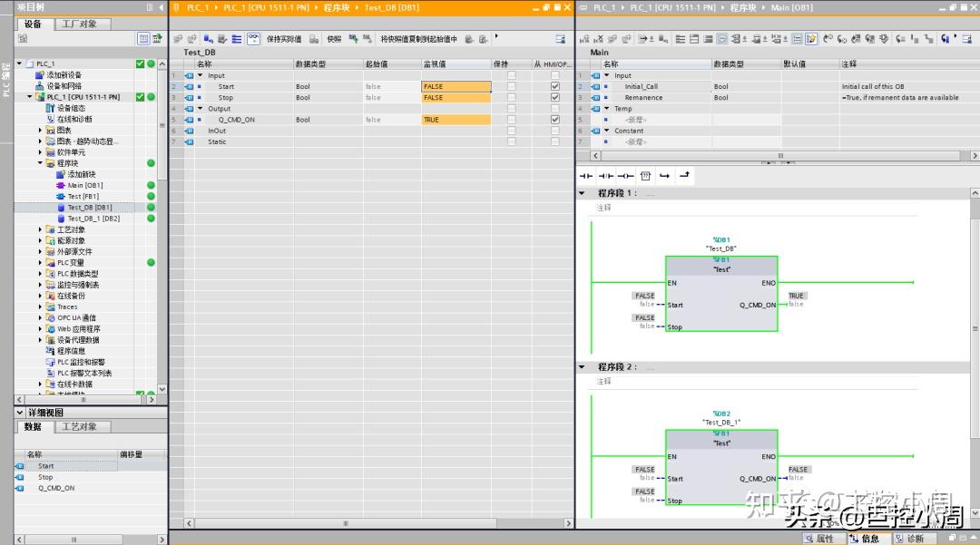Click the Test_DB horizontal scrollbar
Image resolution: width=980 pixels, height=545 pixels.
click(345, 523)
